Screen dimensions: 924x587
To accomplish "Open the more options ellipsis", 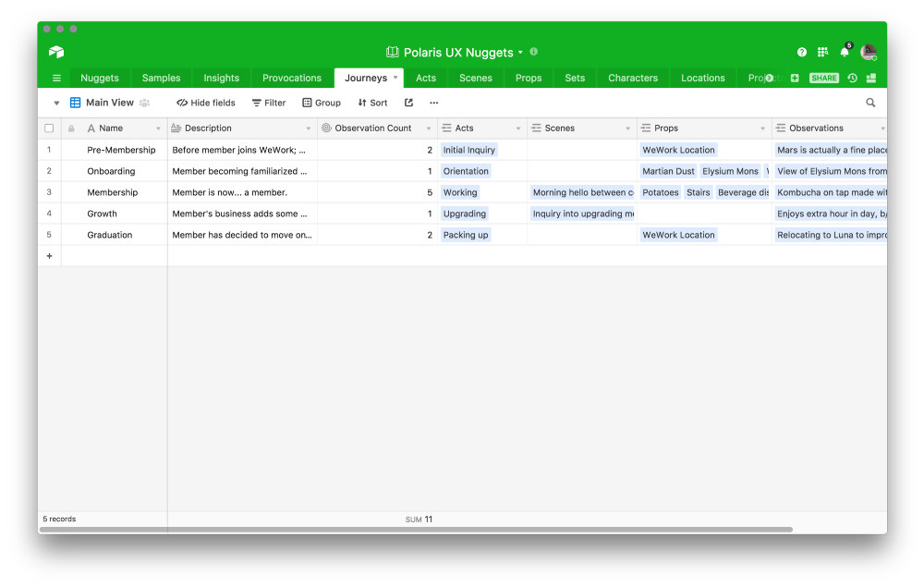I will [x=433, y=103].
